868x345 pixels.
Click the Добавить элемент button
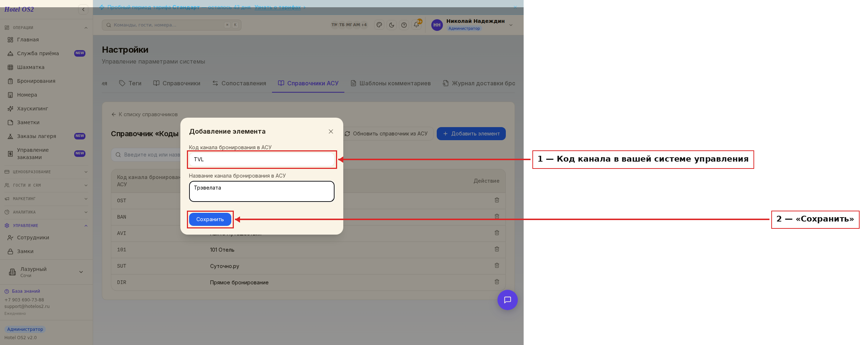point(471,134)
